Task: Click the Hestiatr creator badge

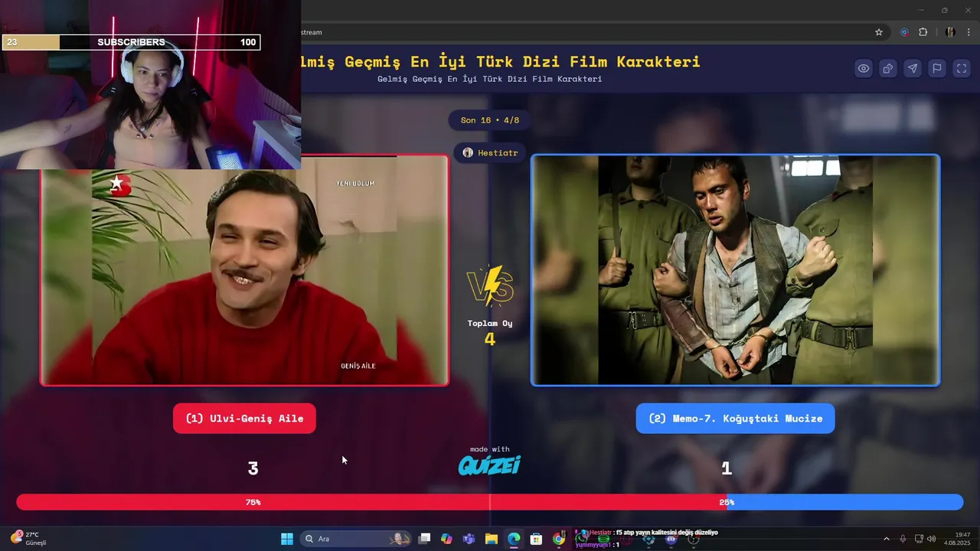Action: pyautogui.click(x=490, y=153)
